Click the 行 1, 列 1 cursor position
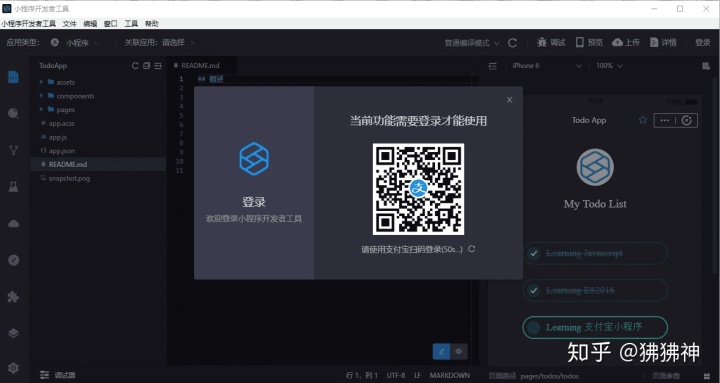The image size is (720, 383). [x=362, y=376]
